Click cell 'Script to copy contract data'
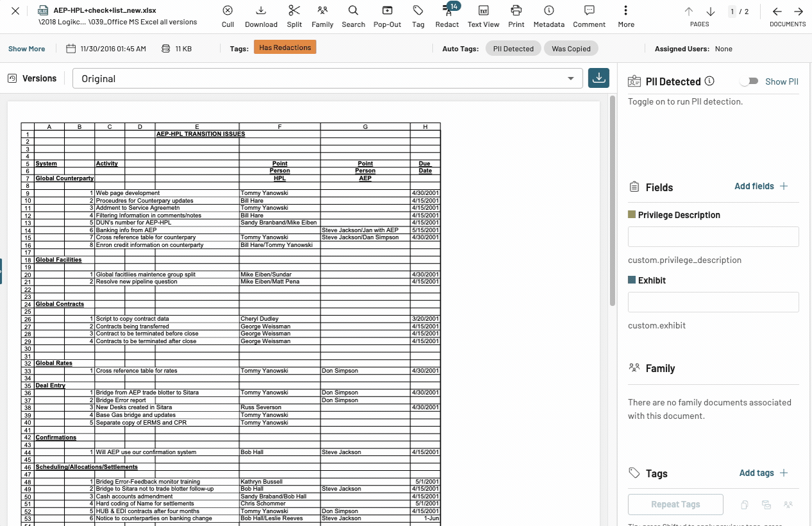The width and height of the screenshot is (812, 526). pyautogui.click(x=133, y=319)
